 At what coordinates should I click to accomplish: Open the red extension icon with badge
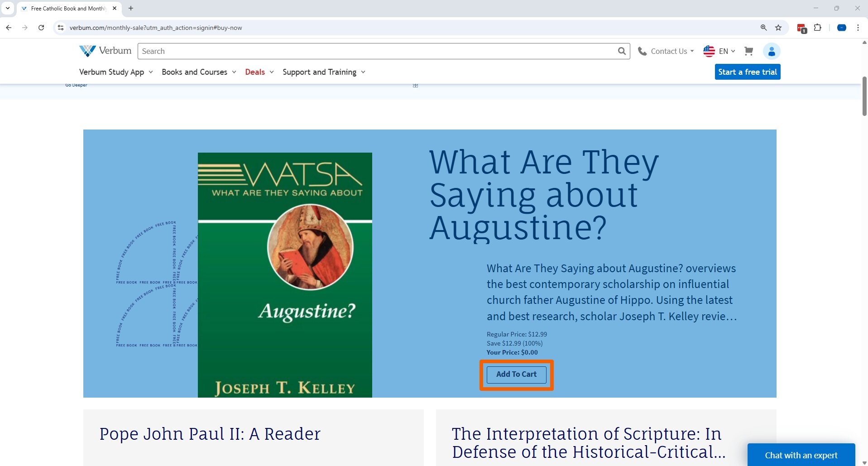click(x=801, y=28)
